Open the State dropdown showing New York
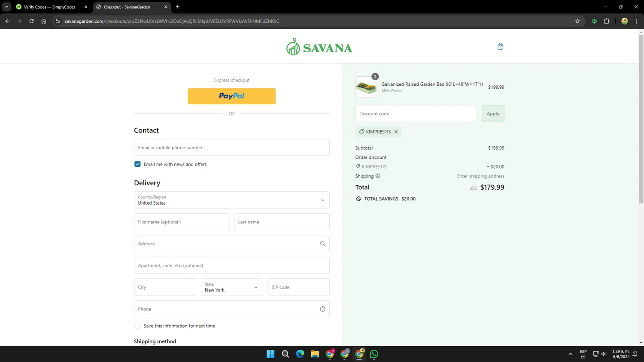This screenshot has height=362, width=644. click(231, 287)
